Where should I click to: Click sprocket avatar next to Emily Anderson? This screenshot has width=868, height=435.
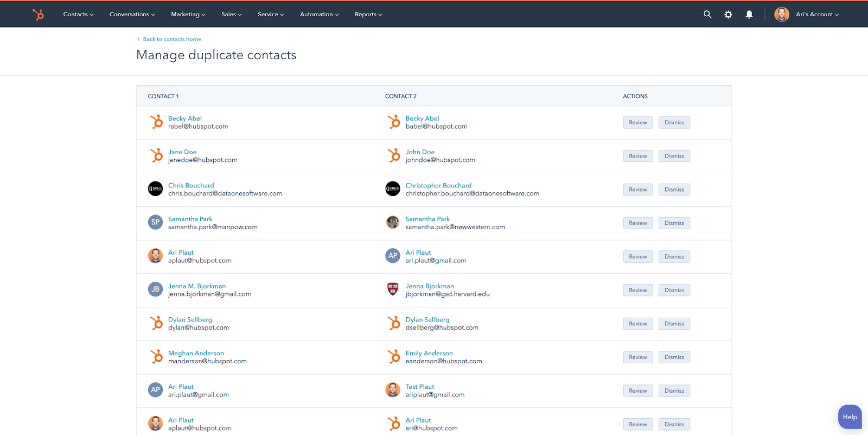coord(393,357)
